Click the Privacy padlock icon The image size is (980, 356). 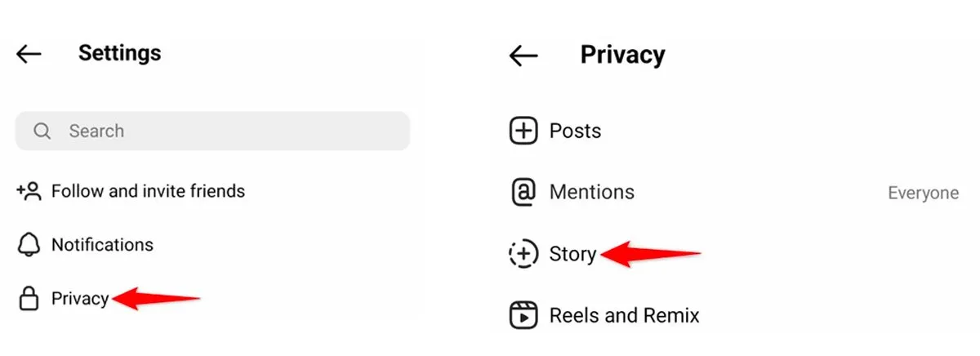pyautogui.click(x=29, y=300)
